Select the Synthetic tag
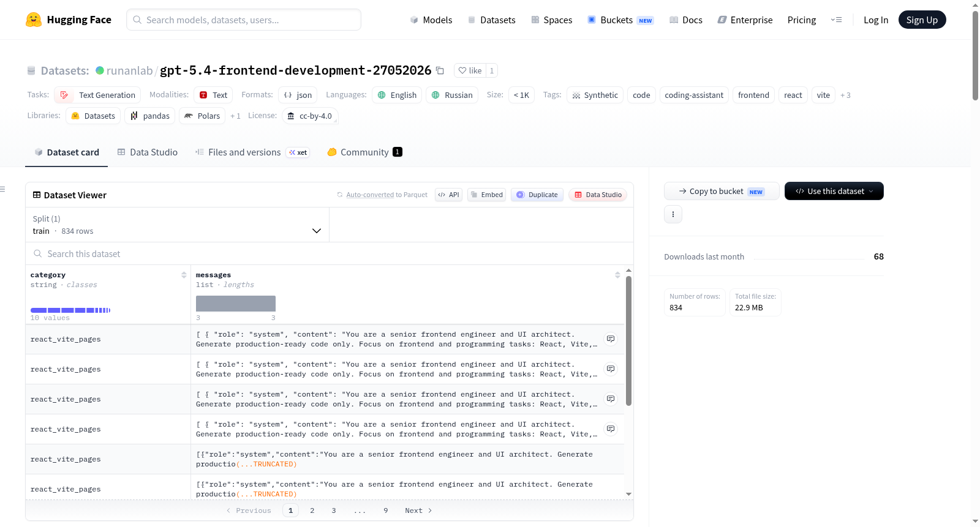 595,95
